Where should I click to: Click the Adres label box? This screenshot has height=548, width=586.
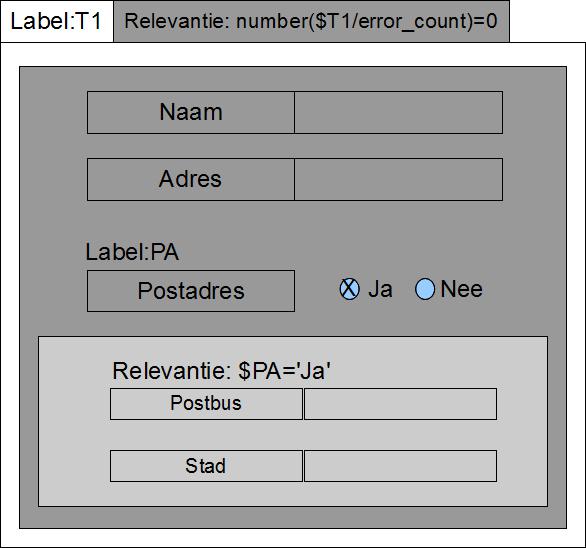point(191,179)
